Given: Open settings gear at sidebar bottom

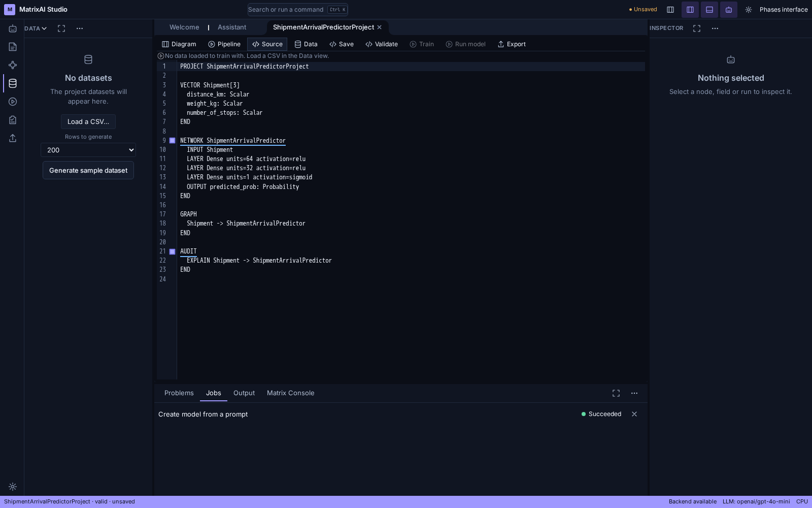Looking at the screenshot, I should (x=13, y=487).
